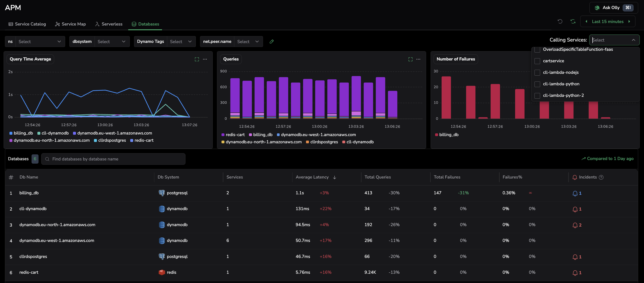This screenshot has width=644, height=283.
Task: Click Compared to 1 Day ago link
Action: 607,158
